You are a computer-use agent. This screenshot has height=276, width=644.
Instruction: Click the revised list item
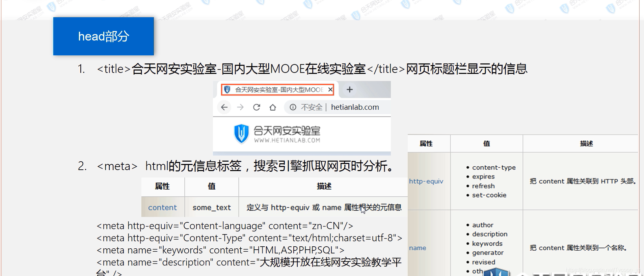tap(483, 262)
